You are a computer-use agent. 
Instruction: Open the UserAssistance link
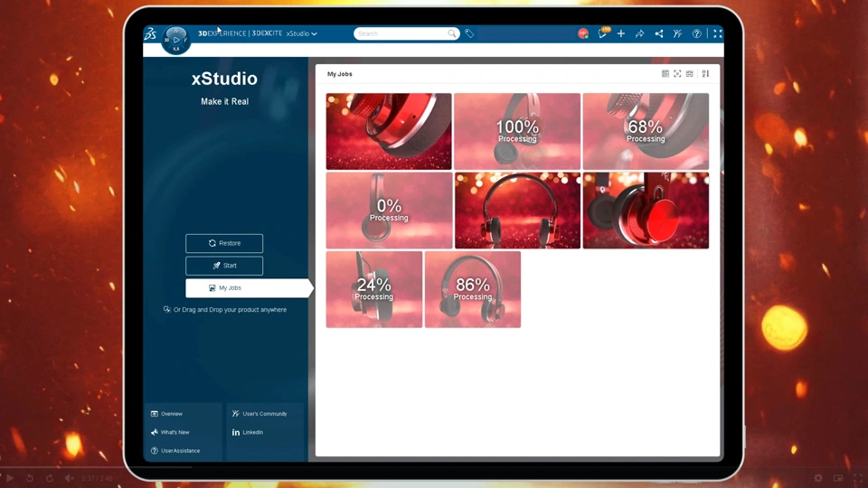(x=175, y=451)
